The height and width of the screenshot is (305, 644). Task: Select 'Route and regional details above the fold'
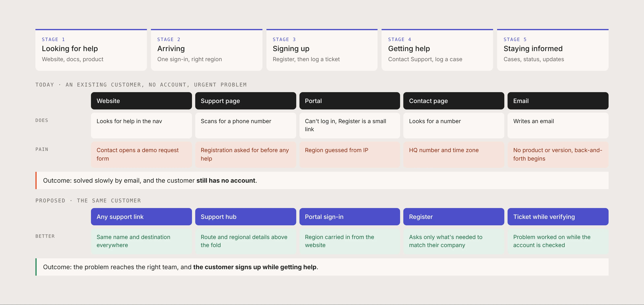pyautogui.click(x=246, y=241)
